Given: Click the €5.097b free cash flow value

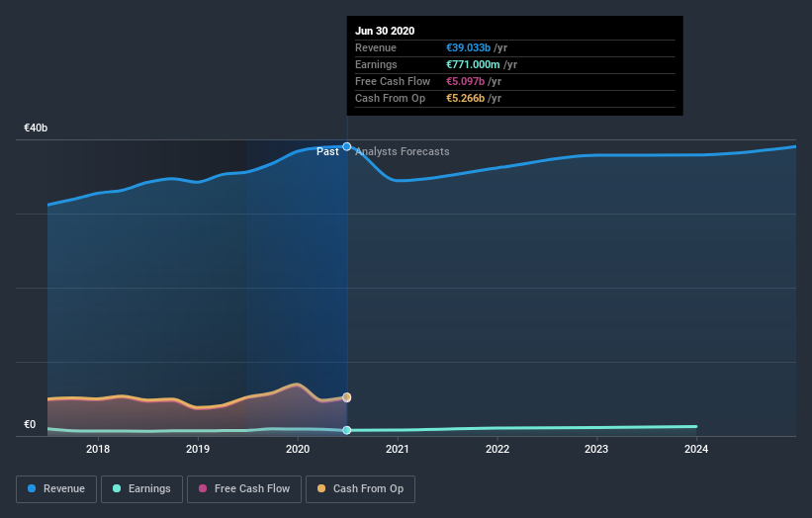Looking at the screenshot, I should point(466,81).
